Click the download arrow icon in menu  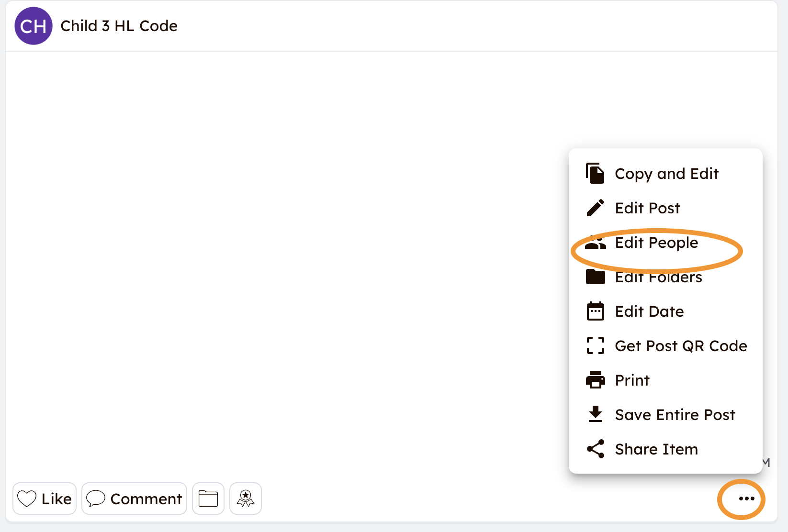tap(595, 414)
